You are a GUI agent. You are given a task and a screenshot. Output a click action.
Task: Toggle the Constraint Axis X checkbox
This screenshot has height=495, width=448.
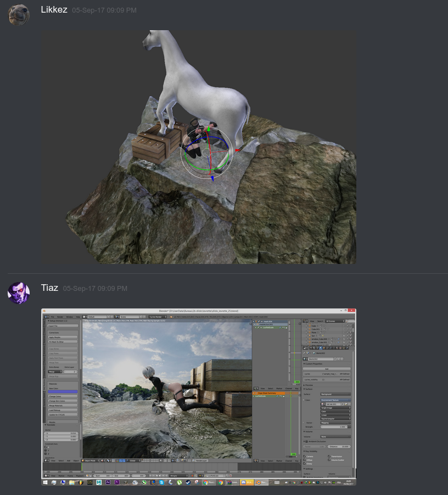(x=46, y=447)
